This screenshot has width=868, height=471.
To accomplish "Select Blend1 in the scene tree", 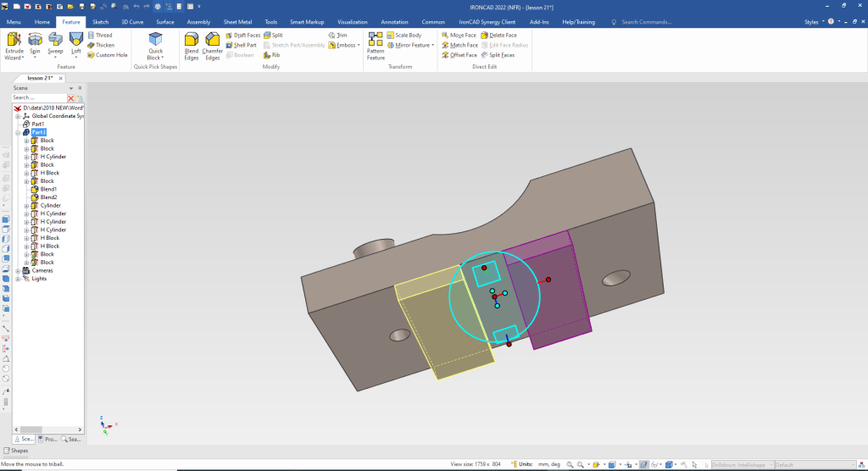I will point(48,189).
